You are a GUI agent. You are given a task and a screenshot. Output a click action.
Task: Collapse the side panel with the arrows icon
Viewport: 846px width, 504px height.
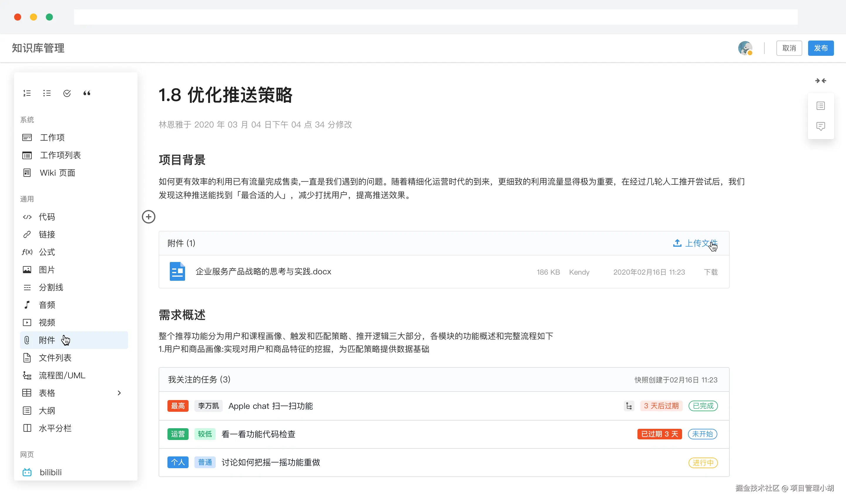tap(820, 80)
